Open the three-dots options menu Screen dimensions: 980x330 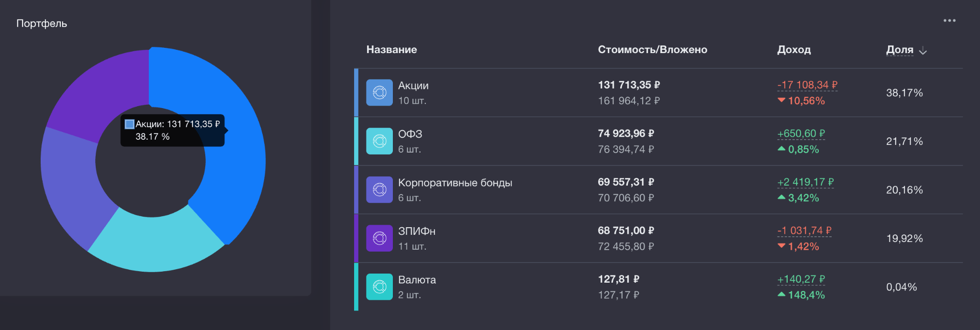(949, 21)
